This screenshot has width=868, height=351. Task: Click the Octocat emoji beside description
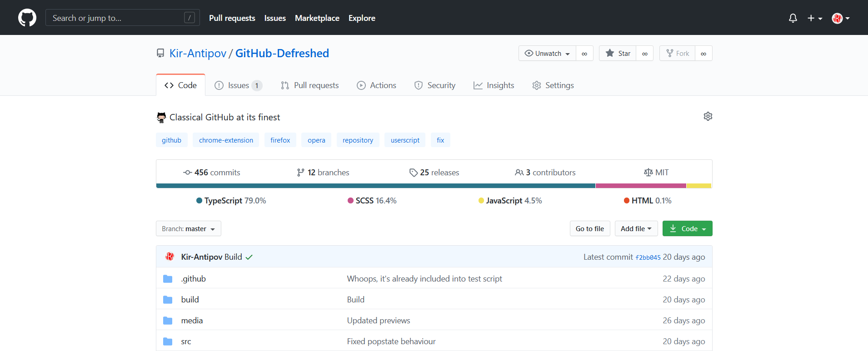tap(161, 118)
